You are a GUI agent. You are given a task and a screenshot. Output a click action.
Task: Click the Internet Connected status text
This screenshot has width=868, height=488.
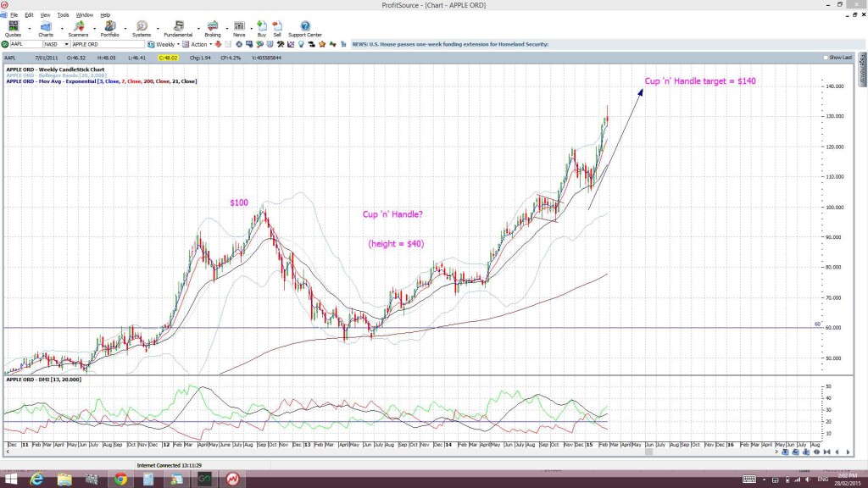click(x=170, y=466)
